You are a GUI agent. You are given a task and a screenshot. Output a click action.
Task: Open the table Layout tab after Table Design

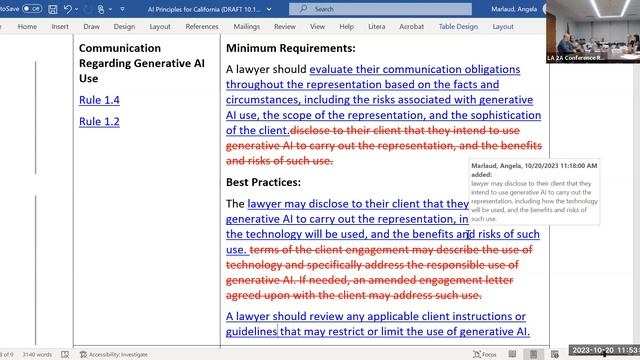pyautogui.click(x=503, y=27)
